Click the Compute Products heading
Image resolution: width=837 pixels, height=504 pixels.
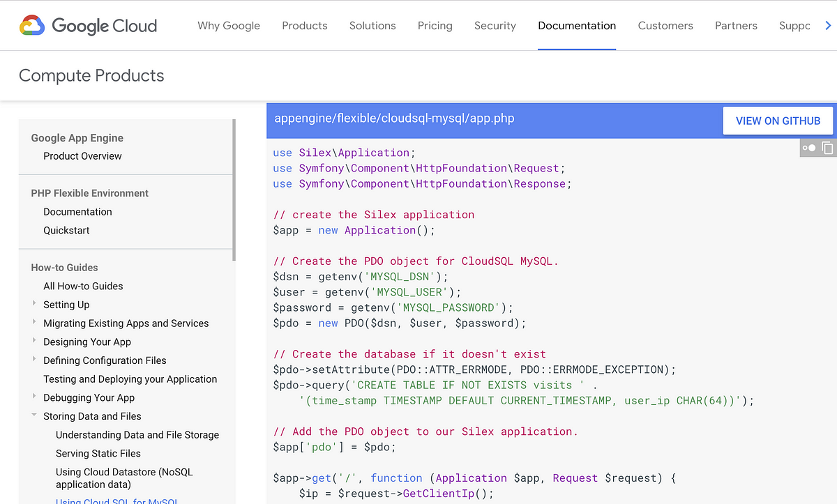(91, 76)
